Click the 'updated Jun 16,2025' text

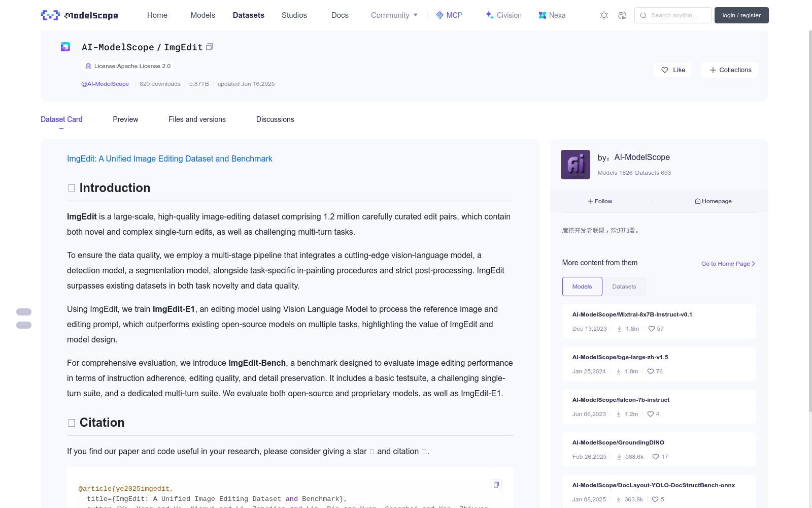[246, 84]
